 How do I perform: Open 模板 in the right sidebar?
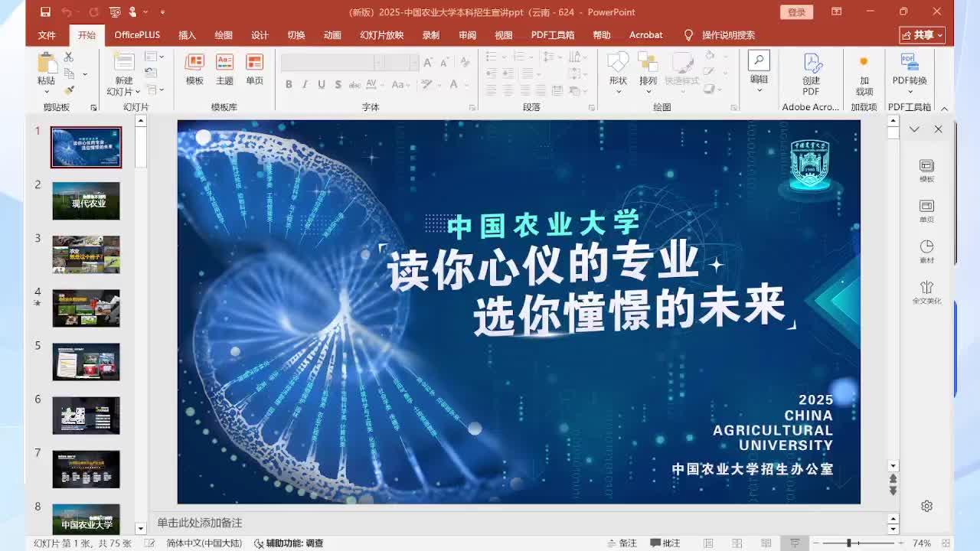click(x=926, y=171)
